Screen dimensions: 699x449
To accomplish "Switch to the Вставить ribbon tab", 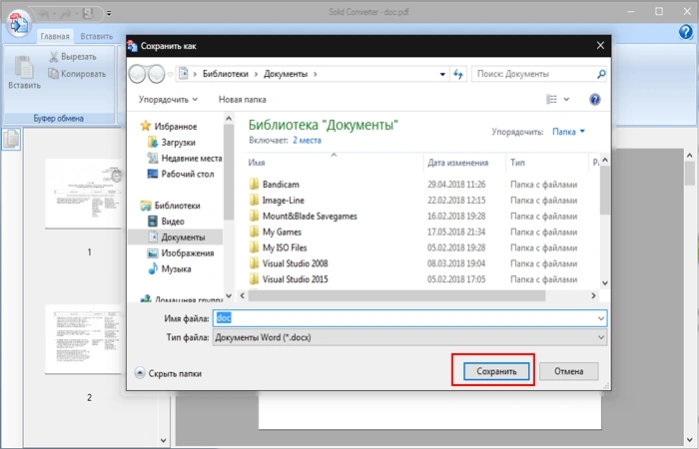I will [x=97, y=36].
